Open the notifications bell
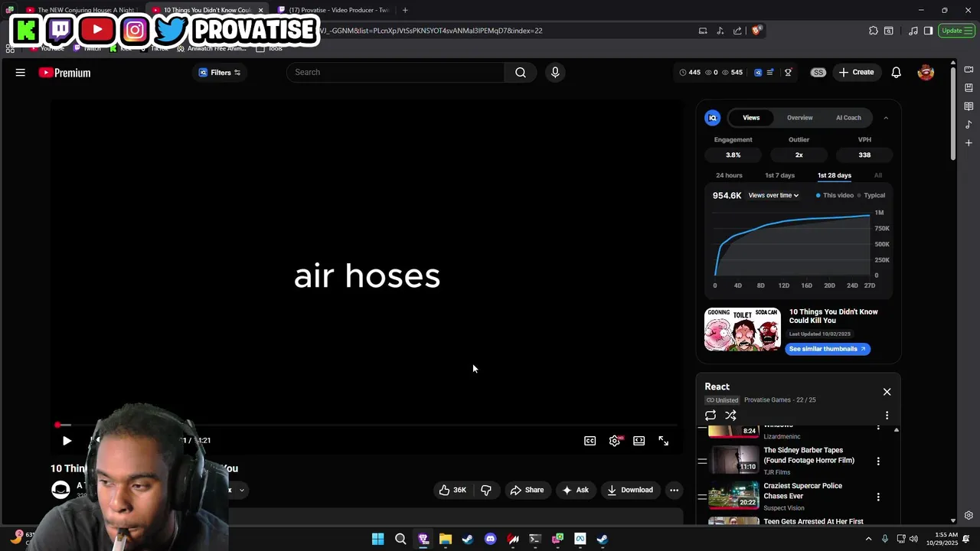The image size is (980, 551). click(x=896, y=73)
